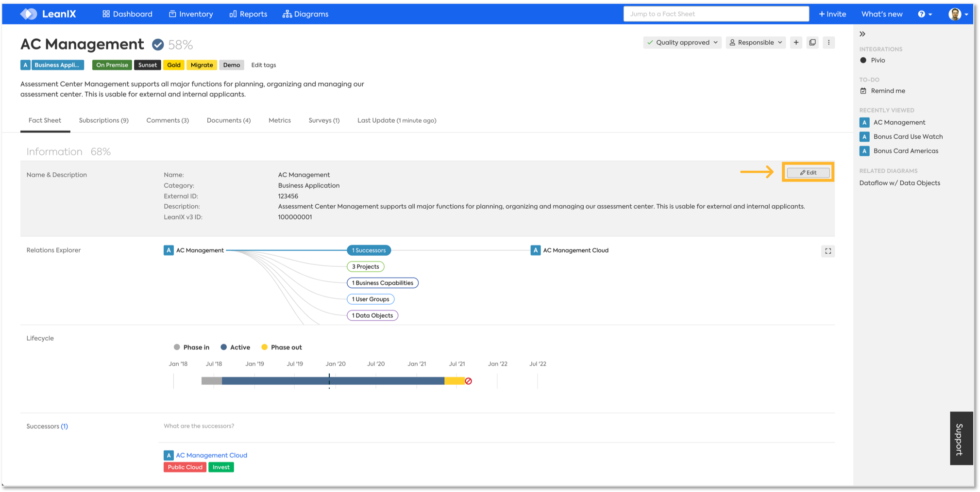Switch to the Comments (3) tab
This screenshot has width=980, height=492.
(168, 120)
